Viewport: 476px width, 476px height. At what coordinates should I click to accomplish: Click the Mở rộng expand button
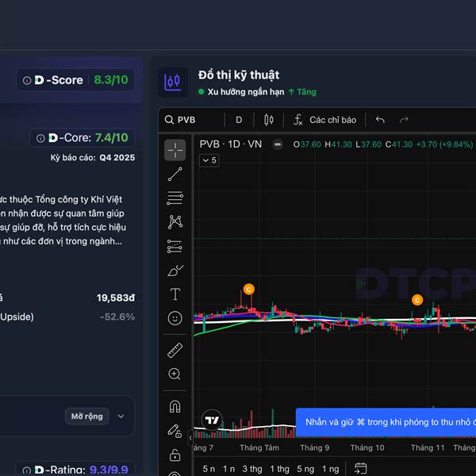coord(86,416)
